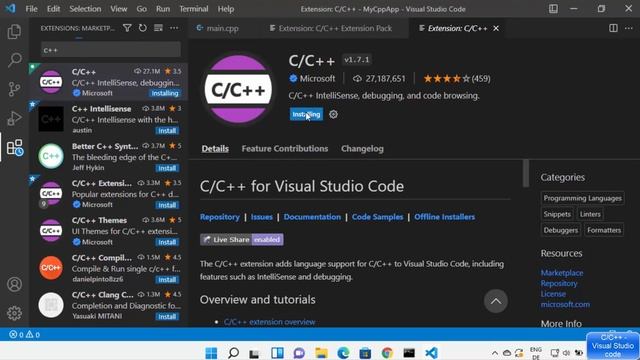Screen dimensions: 640x360
Task: Split the editor to the right
Action: click(x=613, y=28)
